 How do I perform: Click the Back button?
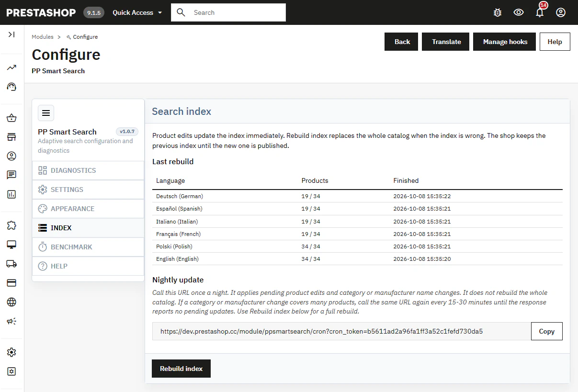pos(401,42)
